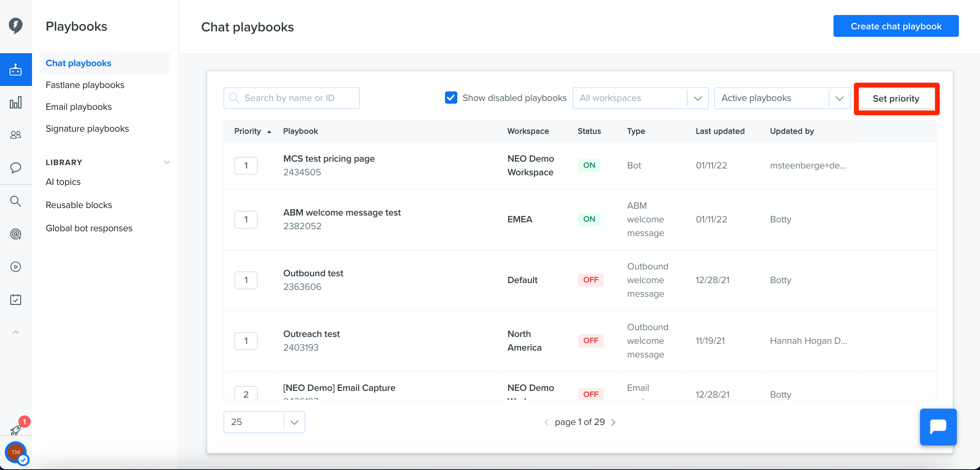Viewport: 980px width, 470px height.
Task: Click the 11/19/21 last updated date
Action: tap(710, 341)
